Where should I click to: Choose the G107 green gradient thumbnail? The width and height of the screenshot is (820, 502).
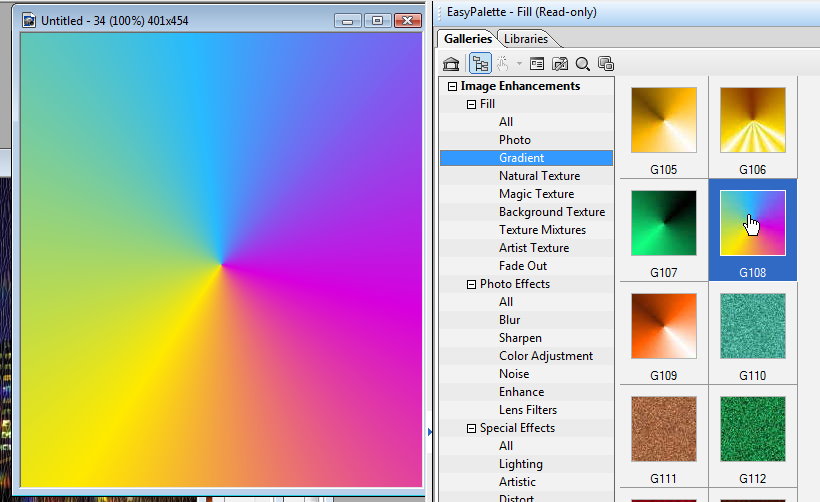click(664, 223)
